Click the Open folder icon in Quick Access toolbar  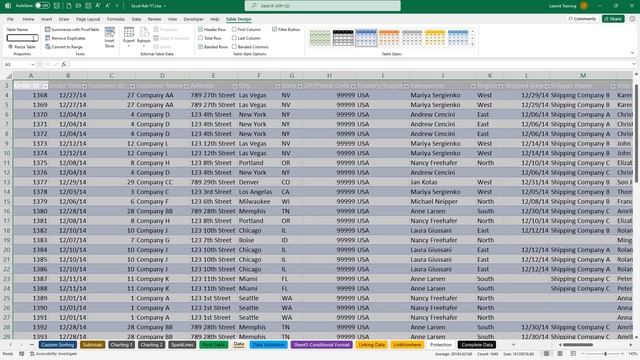[78, 6]
